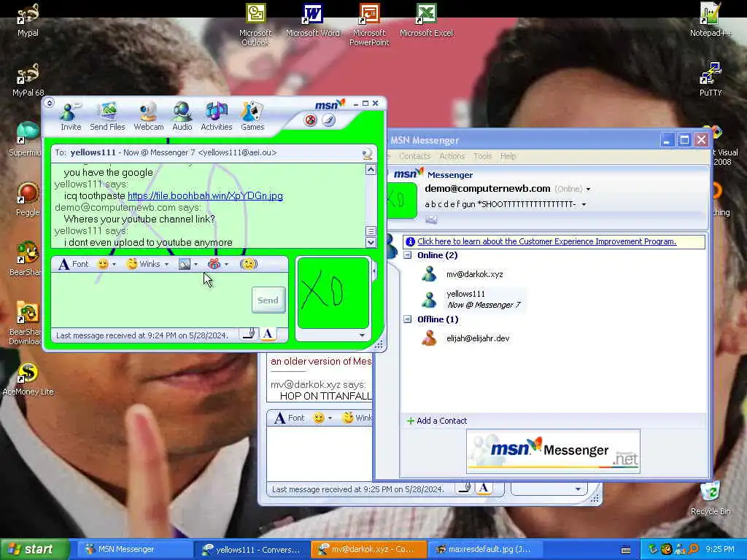Open the Microsoft Excel desktop shortcut
747x560 pixels.
coord(426,21)
